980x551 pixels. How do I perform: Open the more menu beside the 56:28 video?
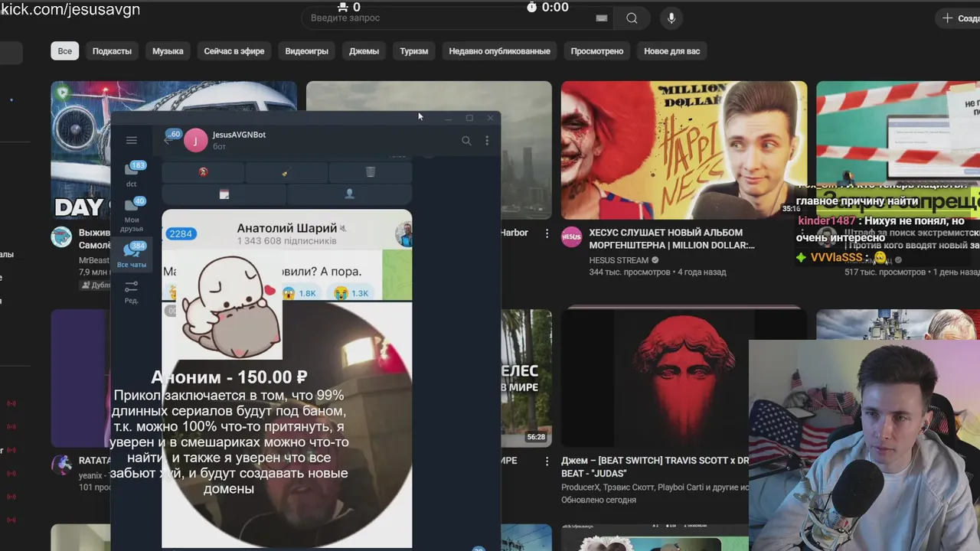[x=547, y=461]
